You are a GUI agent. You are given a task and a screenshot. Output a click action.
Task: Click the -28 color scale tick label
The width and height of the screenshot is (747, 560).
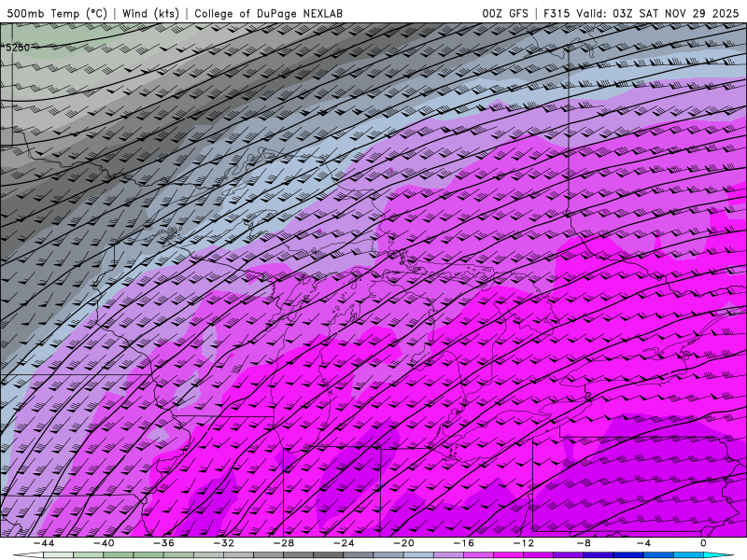click(284, 543)
